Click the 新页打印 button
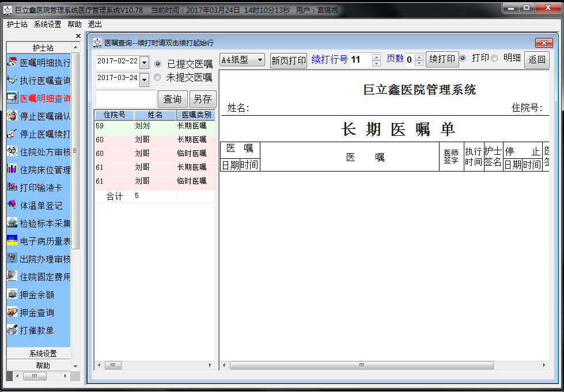564x392 pixels. click(x=289, y=60)
